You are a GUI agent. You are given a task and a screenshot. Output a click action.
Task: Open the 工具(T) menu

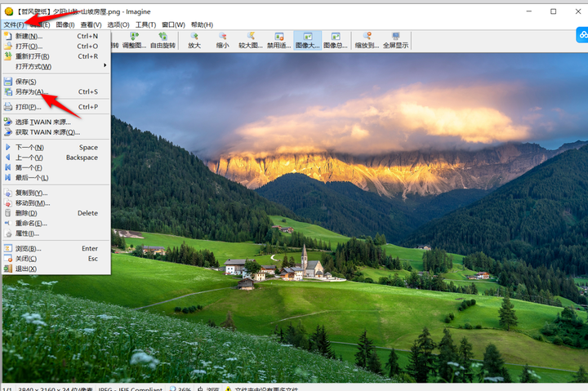(x=146, y=24)
